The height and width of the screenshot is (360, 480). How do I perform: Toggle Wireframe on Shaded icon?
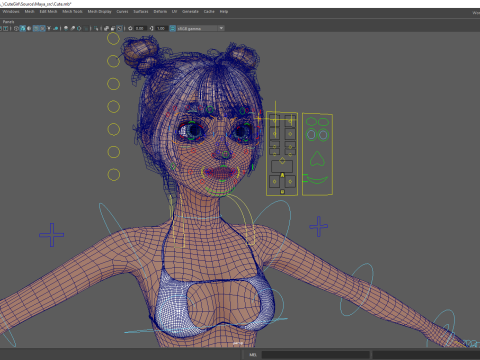pos(36,28)
